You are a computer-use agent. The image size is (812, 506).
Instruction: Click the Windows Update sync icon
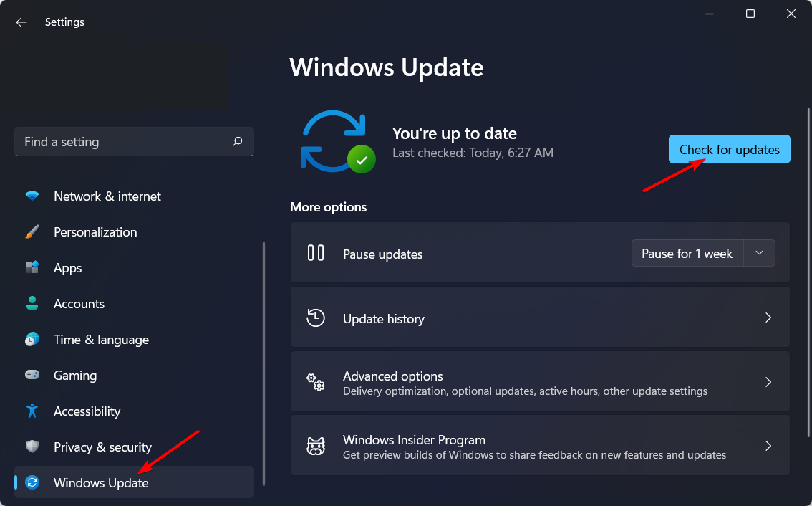pos(32,482)
